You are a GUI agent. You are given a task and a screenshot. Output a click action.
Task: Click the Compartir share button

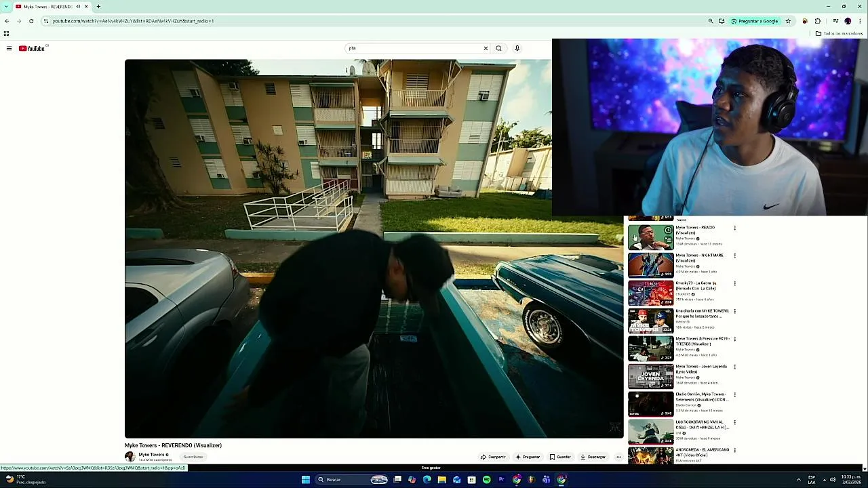tap(493, 457)
